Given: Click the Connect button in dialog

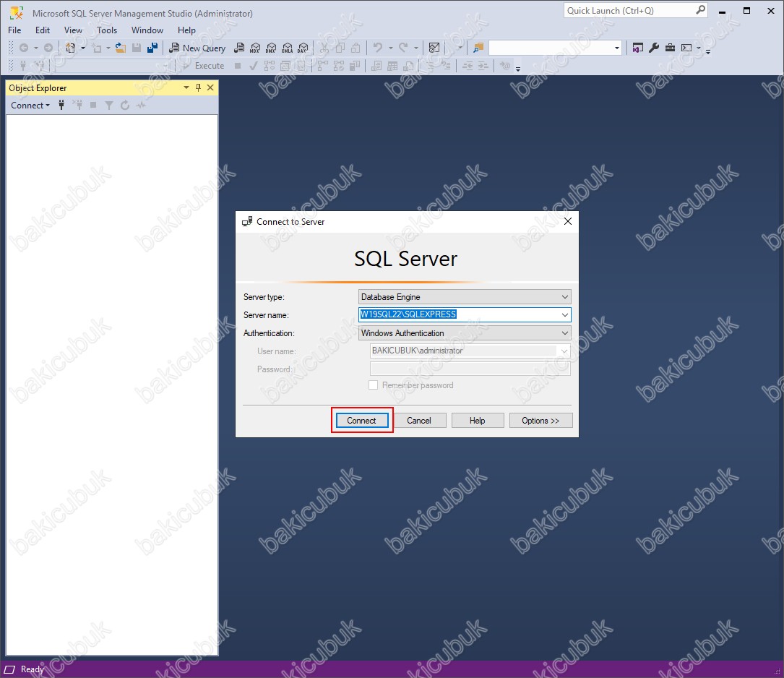Looking at the screenshot, I should pos(361,421).
